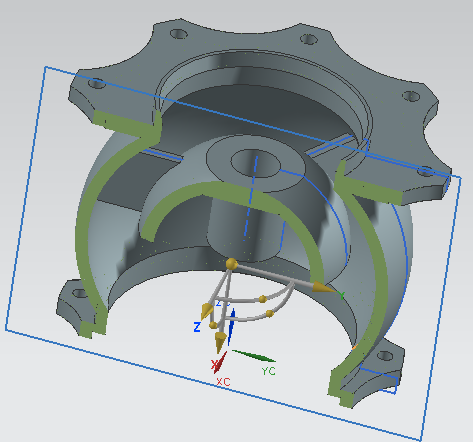Click the blue Z axis label
The height and width of the screenshot is (442, 473).
[x=197, y=327]
